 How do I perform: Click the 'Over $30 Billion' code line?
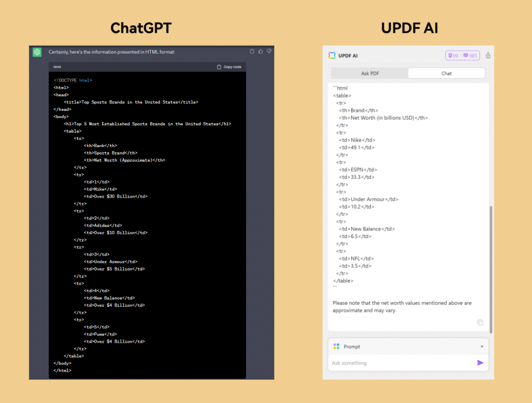[116, 197]
